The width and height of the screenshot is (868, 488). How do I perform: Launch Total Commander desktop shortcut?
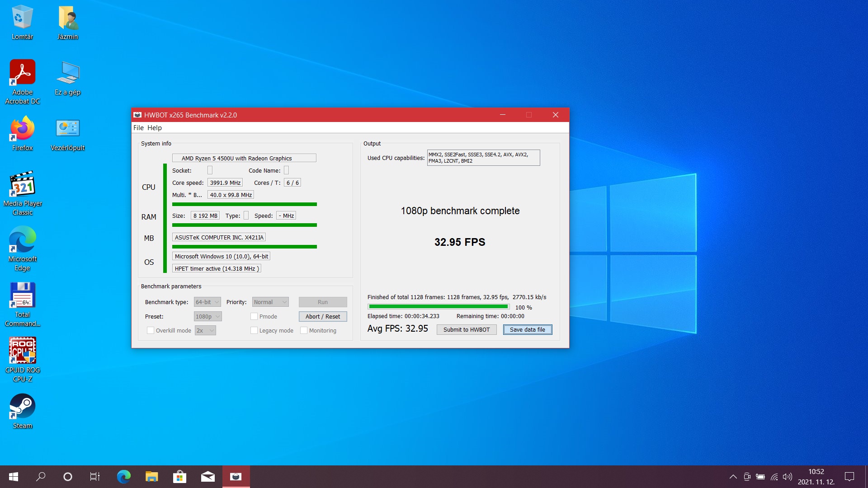click(22, 305)
